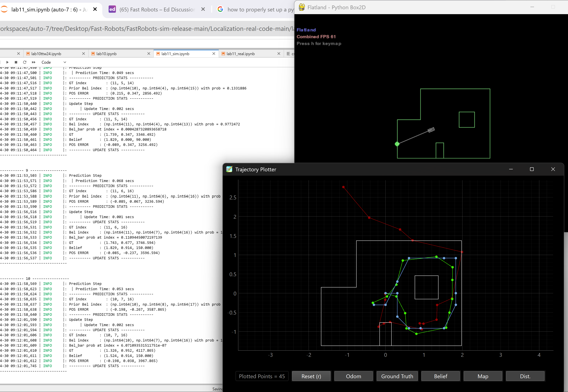Close the lab11_real.ipynb tab
The height and width of the screenshot is (392, 568).
(279, 54)
